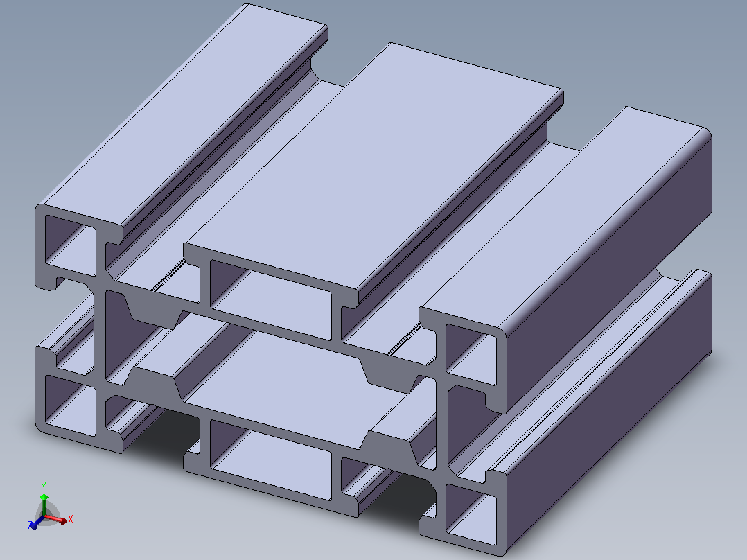Screen dimensions: 747x560
Task: Select the aluminum extrusion profile 3D model
Action: coord(373,280)
